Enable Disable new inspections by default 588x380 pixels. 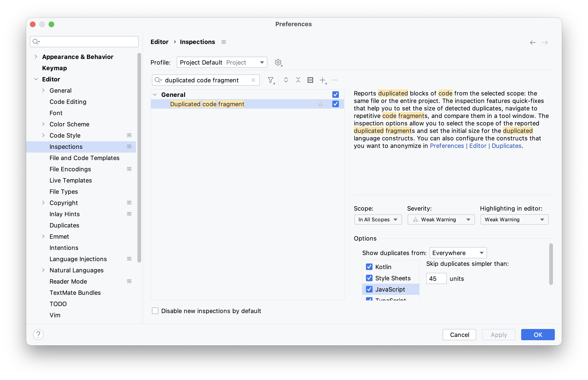point(155,311)
